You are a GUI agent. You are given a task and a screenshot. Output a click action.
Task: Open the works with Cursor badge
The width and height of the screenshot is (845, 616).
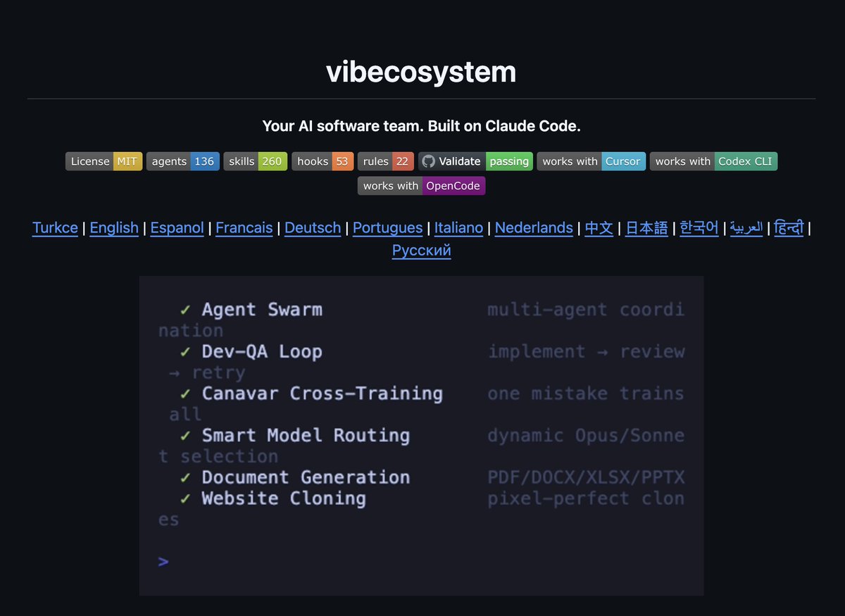pyautogui.click(x=591, y=161)
